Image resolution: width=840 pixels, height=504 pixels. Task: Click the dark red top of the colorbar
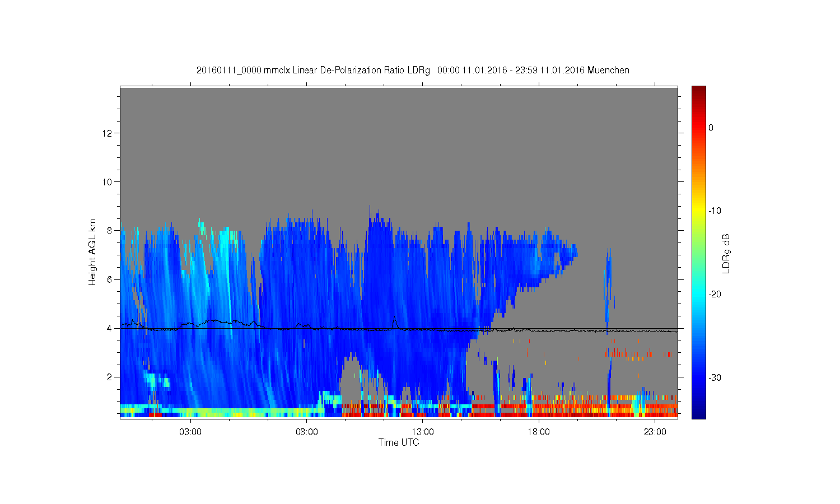point(699,91)
